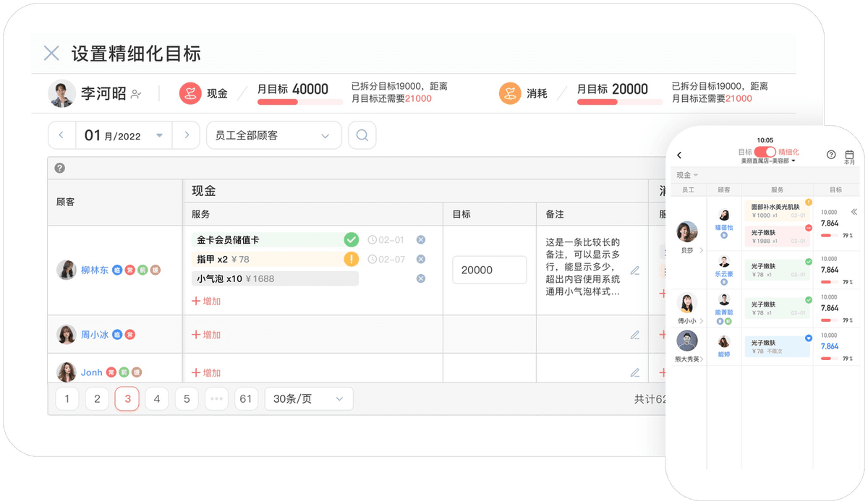Edit the note in 周小冰's row
Screen dimensions: 868x504
(635, 335)
